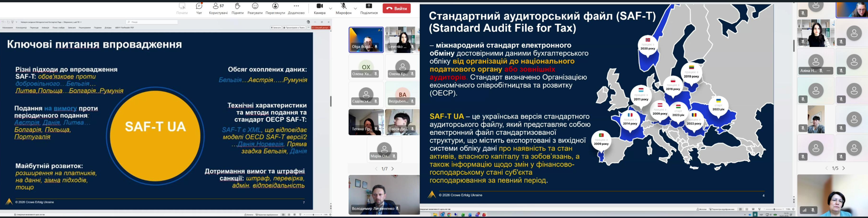The image size is (868, 218).
Task: Select the BA Bezguben... participant tile
Action: [x=402, y=94]
